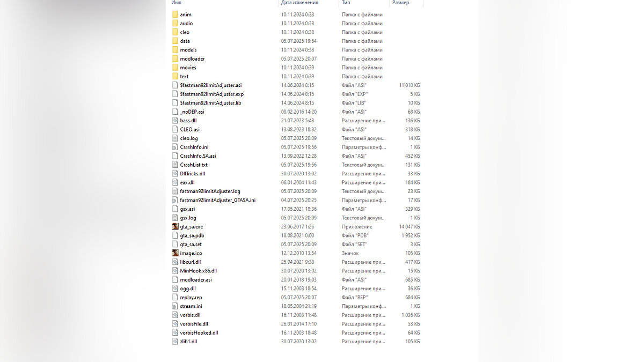Screen dimensions: 644x362
Task: Select the anim folder icon
Action: pos(175,14)
